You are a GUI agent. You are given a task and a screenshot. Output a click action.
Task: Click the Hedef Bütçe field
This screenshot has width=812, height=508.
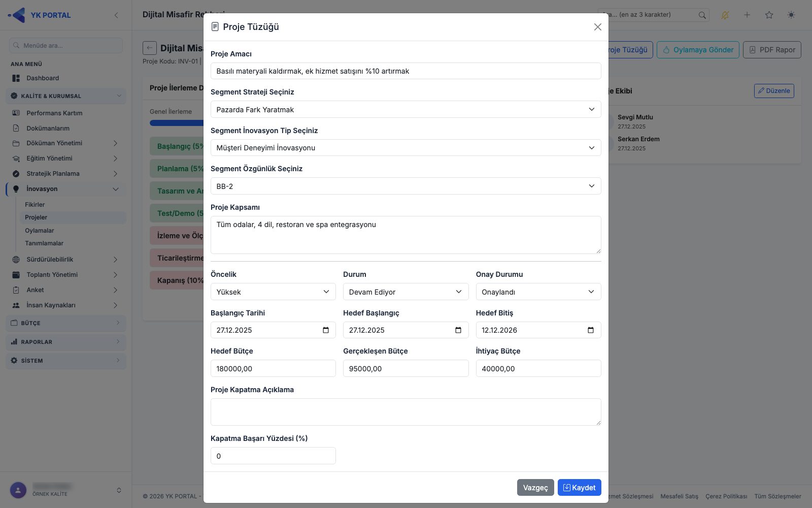point(273,369)
